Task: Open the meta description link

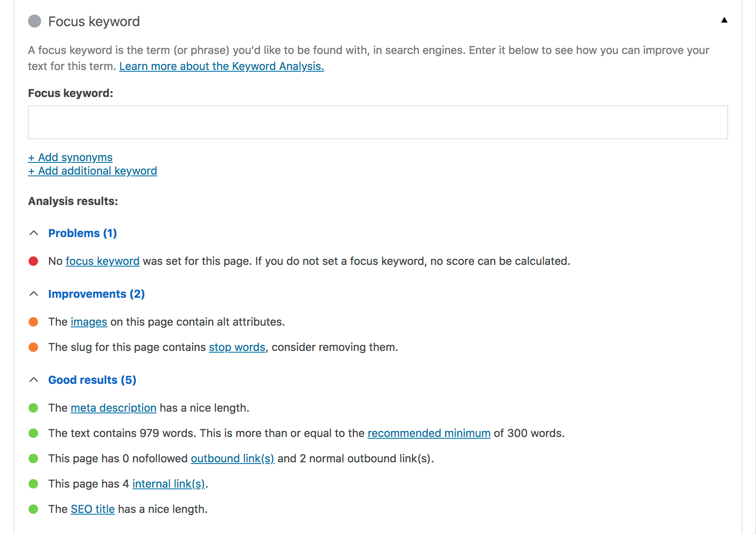Action: 113,408
